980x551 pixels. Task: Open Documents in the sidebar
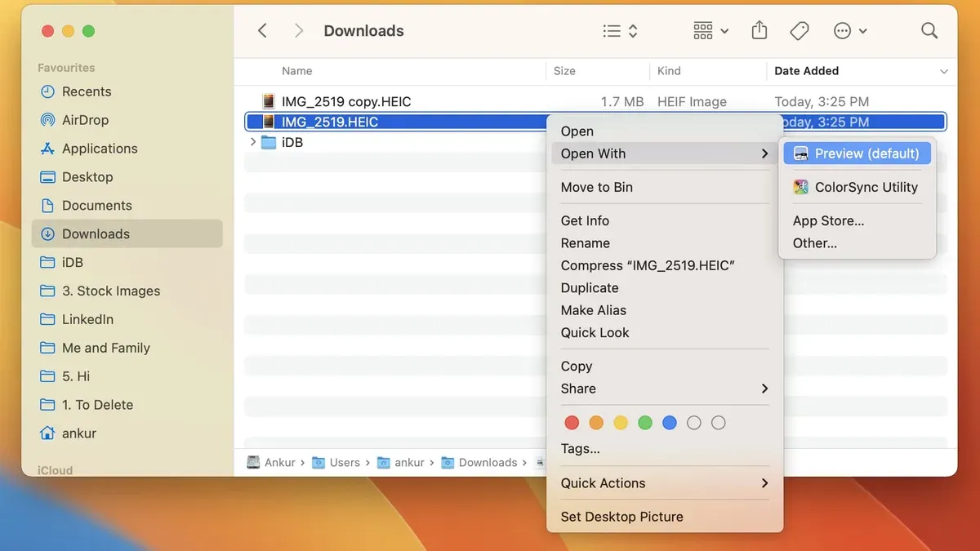(x=127, y=206)
